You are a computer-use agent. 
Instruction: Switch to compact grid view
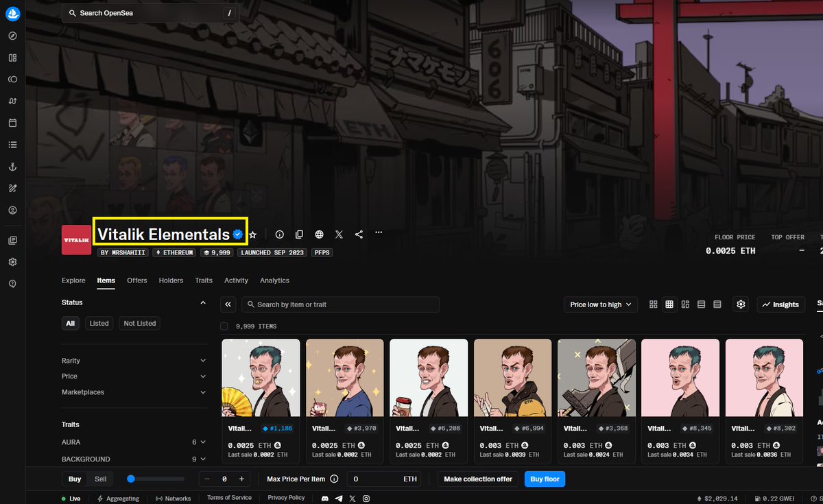pos(669,304)
